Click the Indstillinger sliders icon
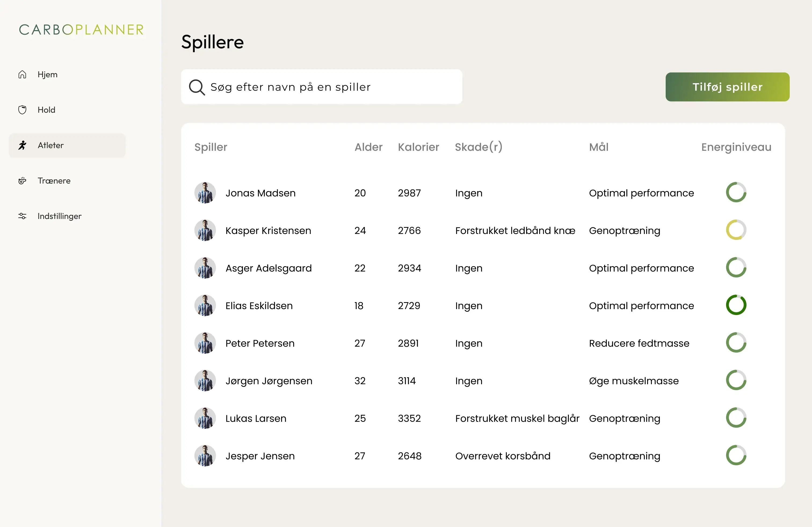 (x=22, y=216)
